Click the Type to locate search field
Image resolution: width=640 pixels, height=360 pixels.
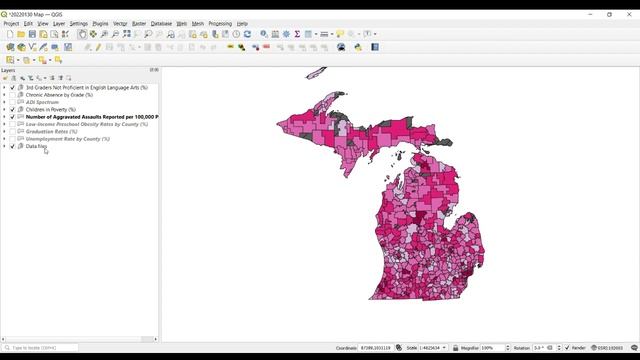(x=40, y=348)
